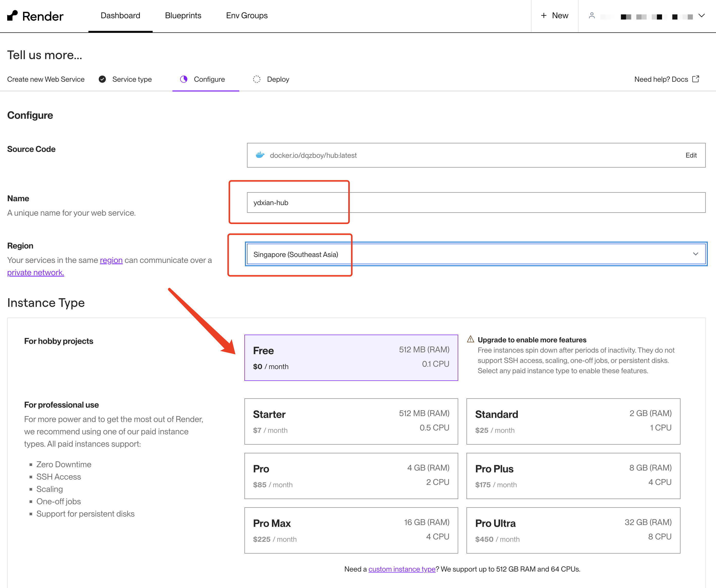Select the Pro Ultra $450 instance type

[x=573, y=530]
